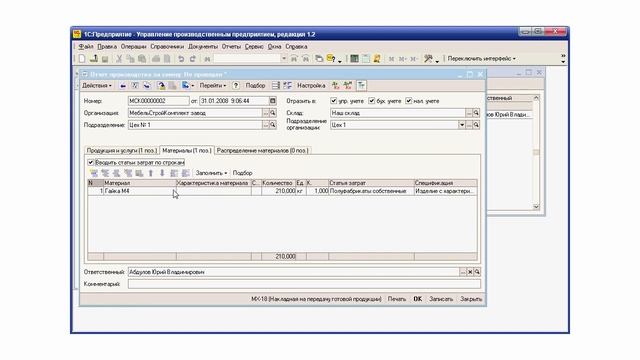
Task: Click the Подбор button in table toolbar
Action: pyautogui.click(x=242, y=173)
